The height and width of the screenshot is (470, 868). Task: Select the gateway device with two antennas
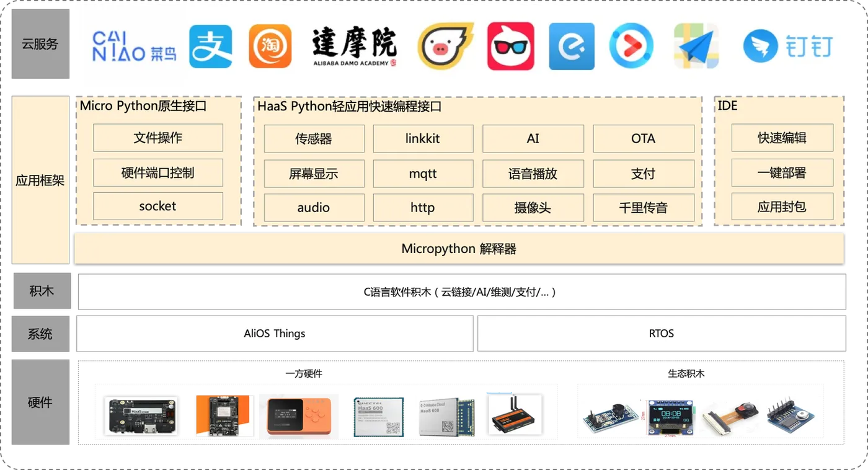515,414
